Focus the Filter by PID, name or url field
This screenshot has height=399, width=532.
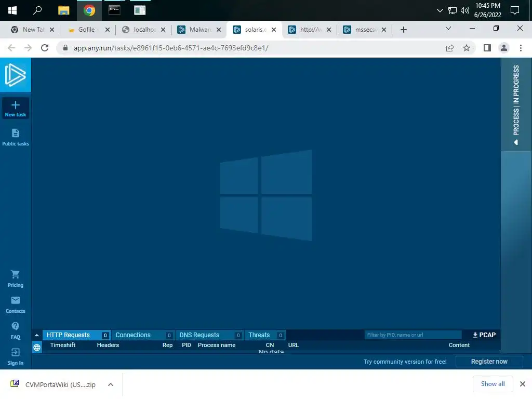(x=413, y=335)
